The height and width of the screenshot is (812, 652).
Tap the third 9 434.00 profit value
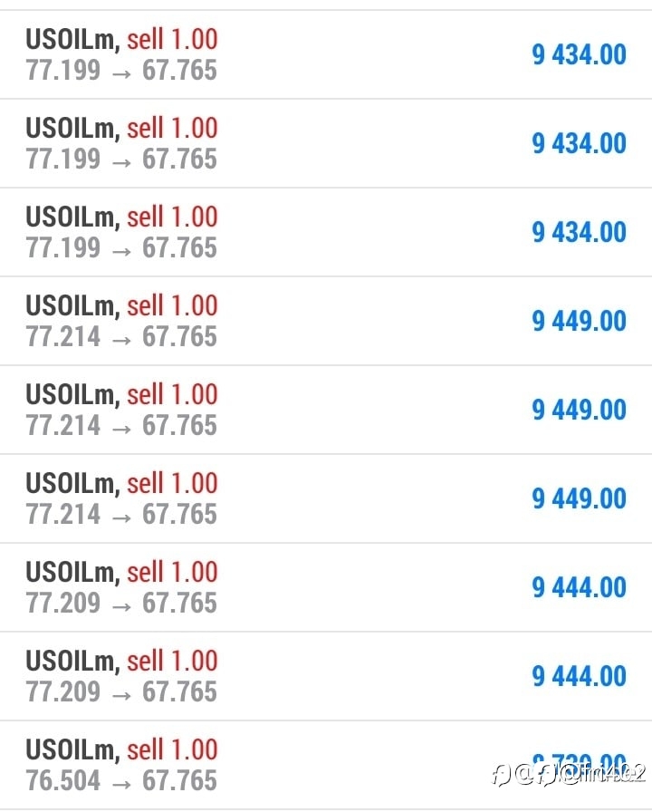(x=579, y=232)
